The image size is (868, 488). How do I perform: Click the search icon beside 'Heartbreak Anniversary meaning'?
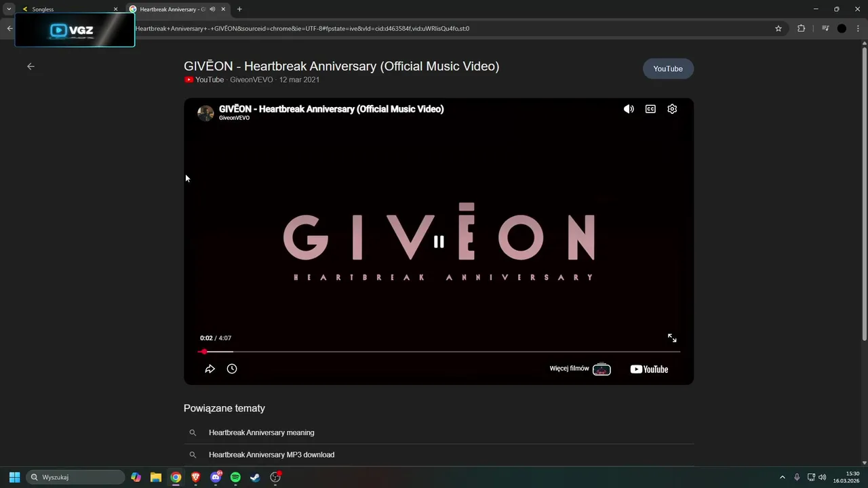click(x=193, y=432)
